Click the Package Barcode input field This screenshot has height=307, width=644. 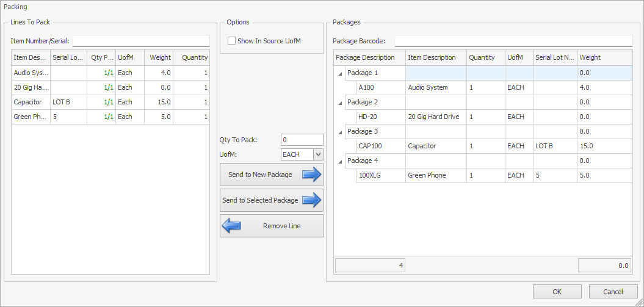point(513,41)
